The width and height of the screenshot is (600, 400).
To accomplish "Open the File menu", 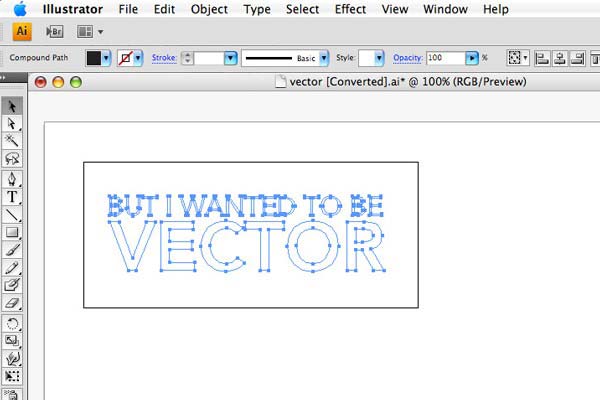I will point(128,9).
